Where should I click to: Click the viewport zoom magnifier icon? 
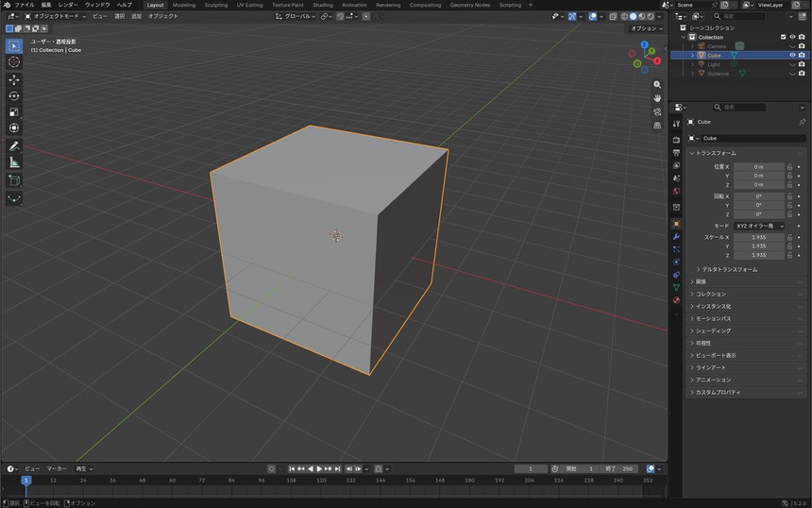(x=657, y=84)
